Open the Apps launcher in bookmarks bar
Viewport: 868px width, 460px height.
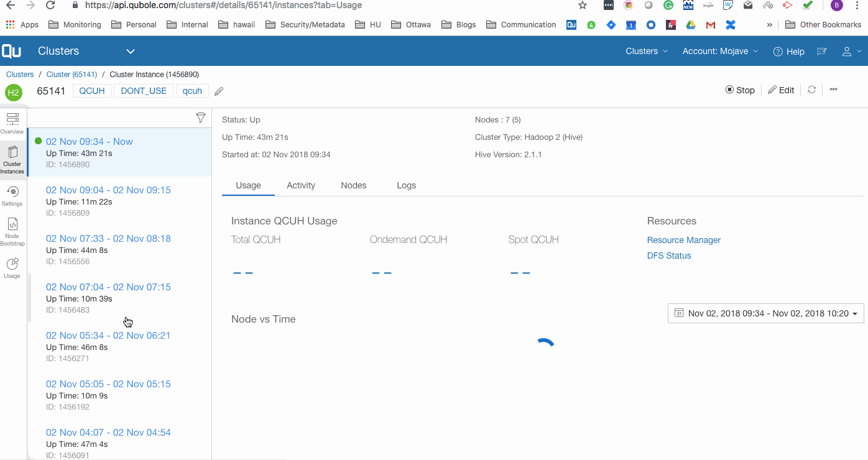(x=22, y=25)
